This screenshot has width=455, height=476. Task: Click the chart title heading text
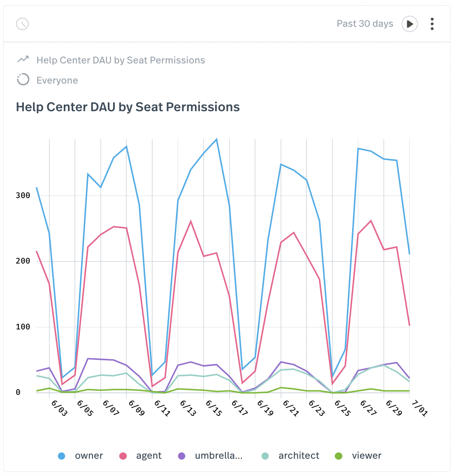tap(128, 107)
